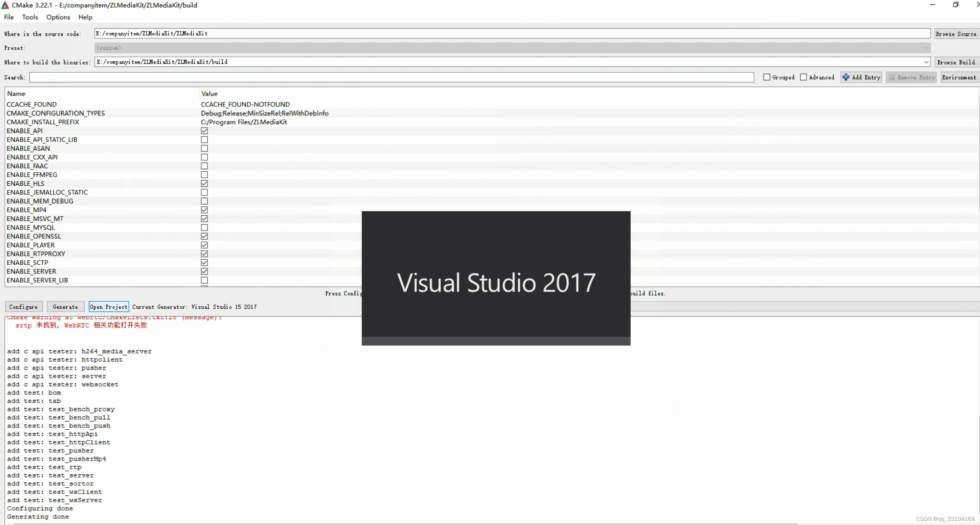This screenshot has height=525, width=980.
Task: Click the Advanced icon checkbox toggle
Action: (803, 77)
